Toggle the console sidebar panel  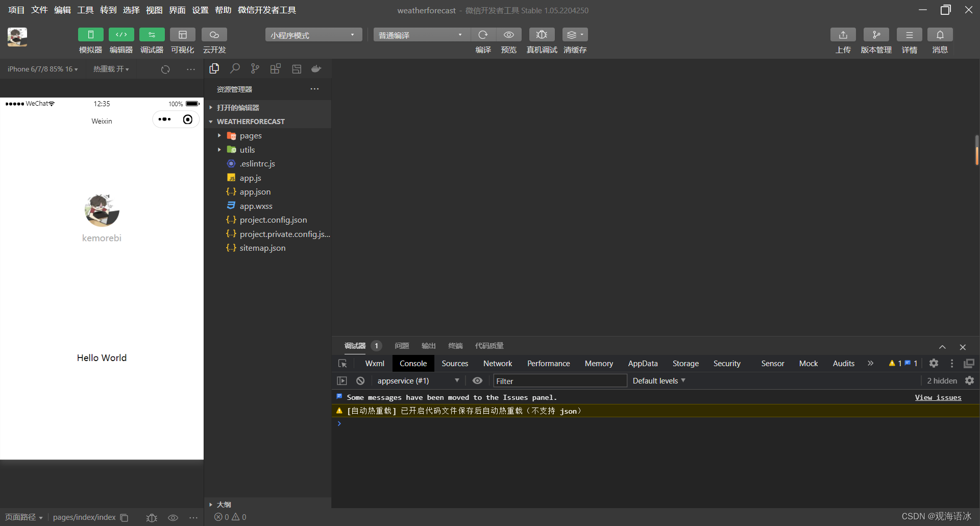click(x=342, y=380)
